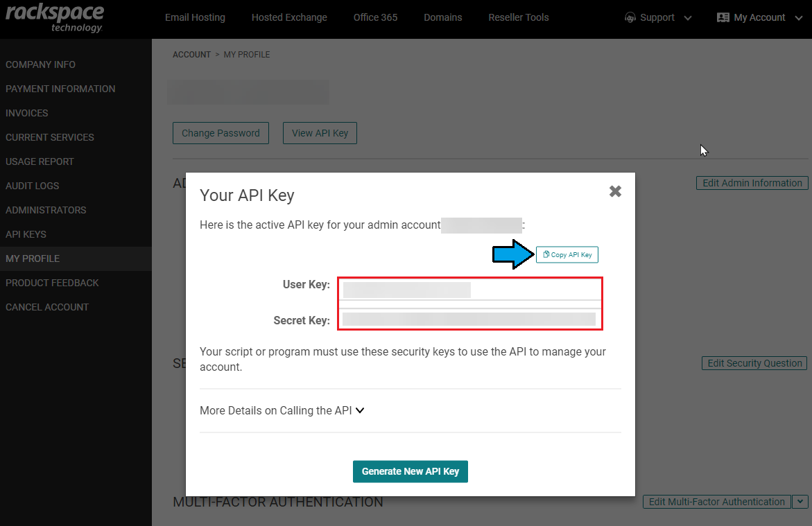Open Reseller Tools
This screenshot has height=526, width=812.
[x=519, y=17]
